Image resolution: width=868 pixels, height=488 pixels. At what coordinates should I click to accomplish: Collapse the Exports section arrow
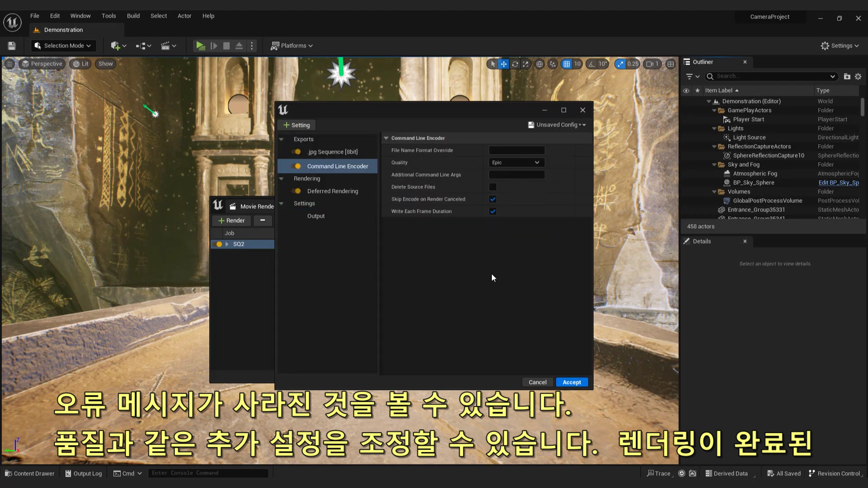coord(281,140)
